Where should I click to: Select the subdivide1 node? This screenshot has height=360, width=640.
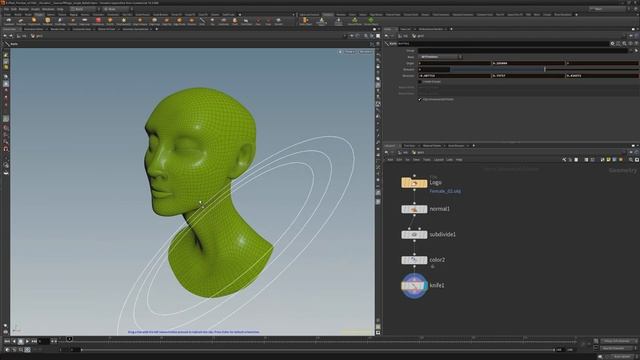414,235
